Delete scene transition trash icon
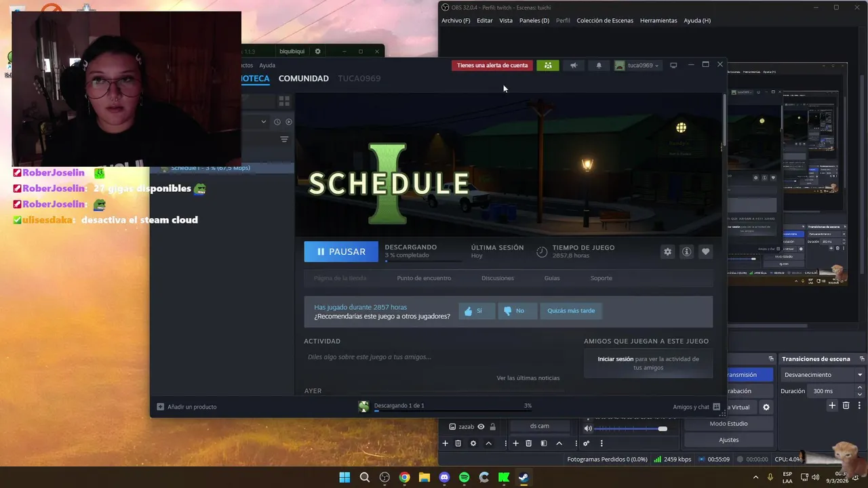This screenshot has height=488, width=868. click(x=846, y=405)
